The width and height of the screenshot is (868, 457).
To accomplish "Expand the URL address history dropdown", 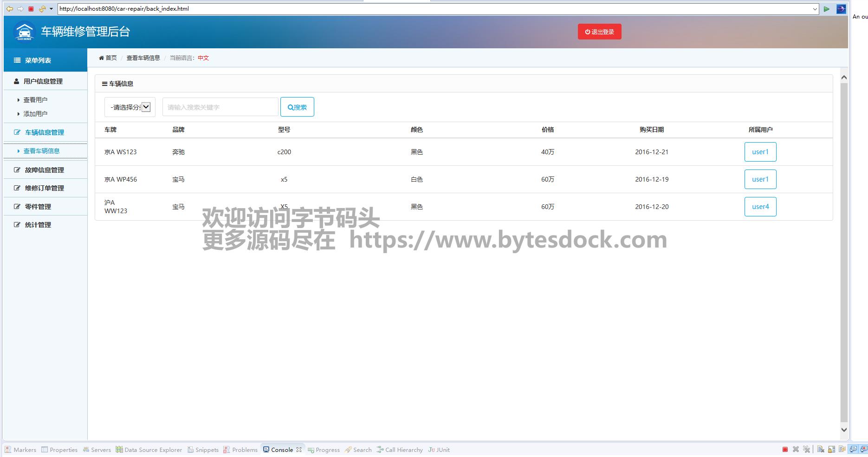I will point(815,9).
